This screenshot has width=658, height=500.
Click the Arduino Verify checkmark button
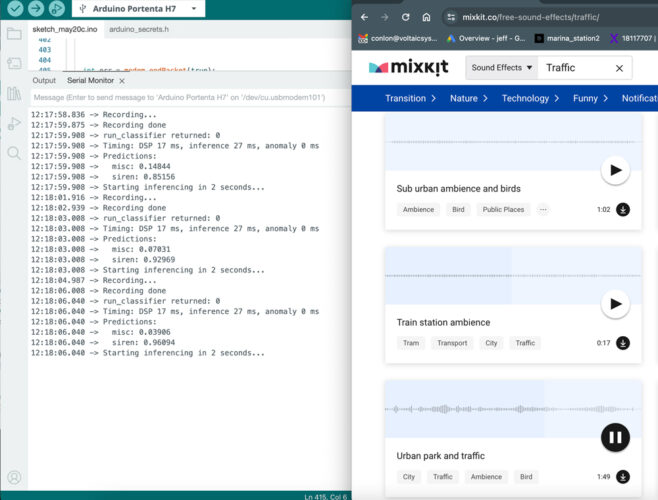14,8
